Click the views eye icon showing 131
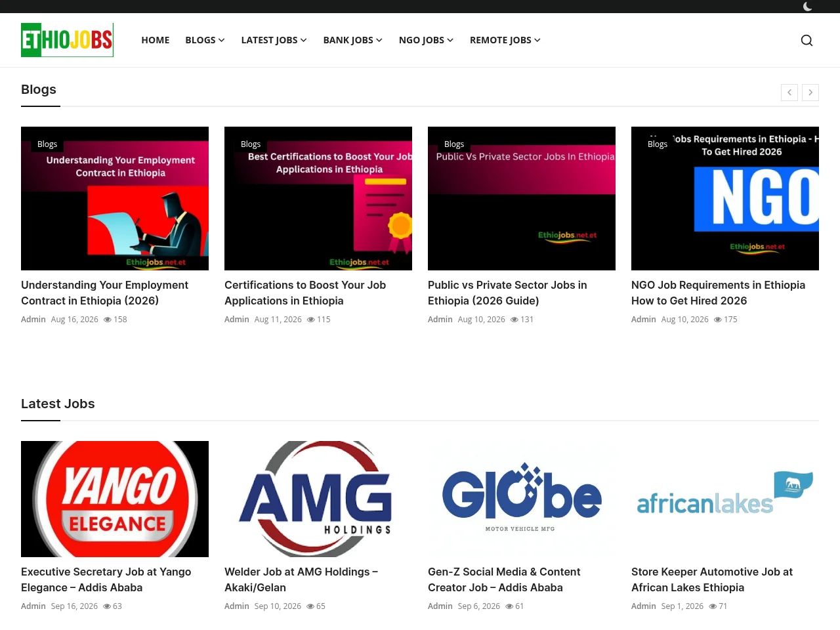This screenshot has width=840, height=630. 514,320
